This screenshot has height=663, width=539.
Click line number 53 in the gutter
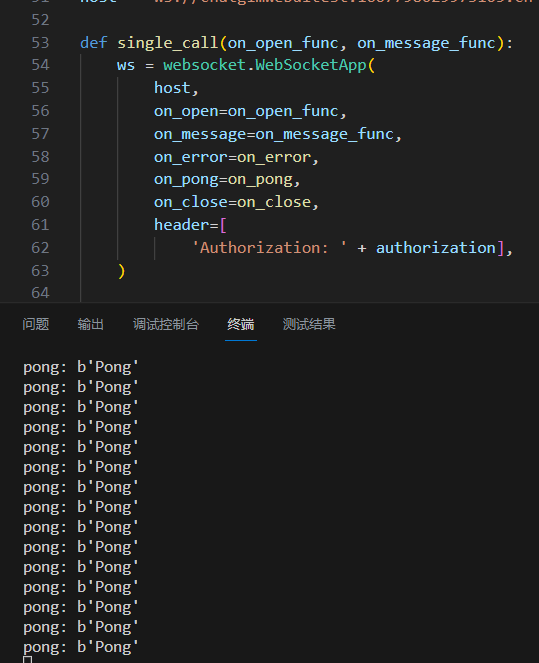[41, 43]
